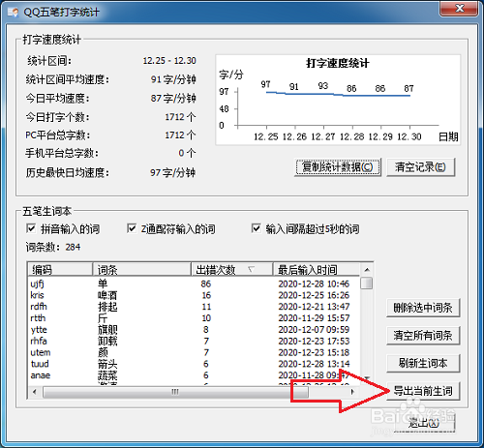Toggle 拼音输入的词 checkbox
Screen dimensions: 484x448
[31, 228]
